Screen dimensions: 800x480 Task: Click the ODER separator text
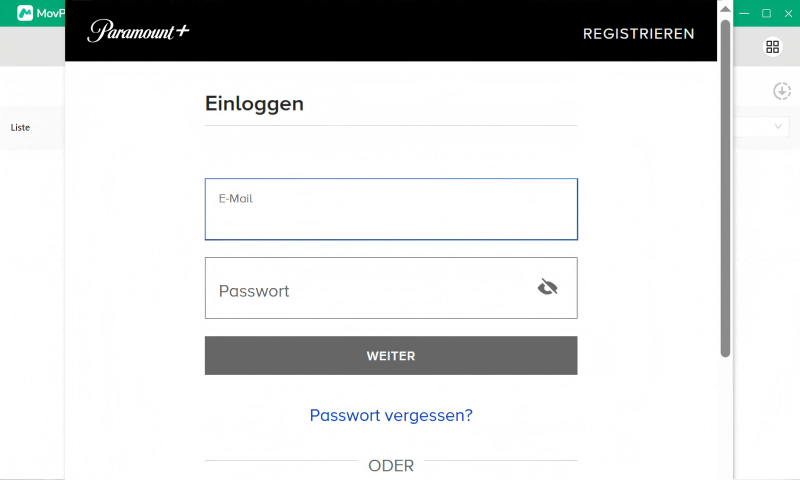[391, 466]
